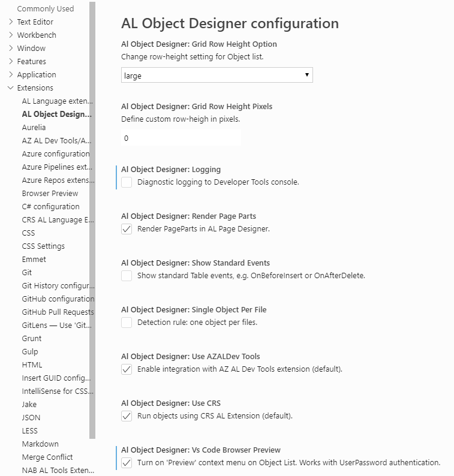Click the Grid Row Height Pixels field
The image size is (454, 476).
181,138
